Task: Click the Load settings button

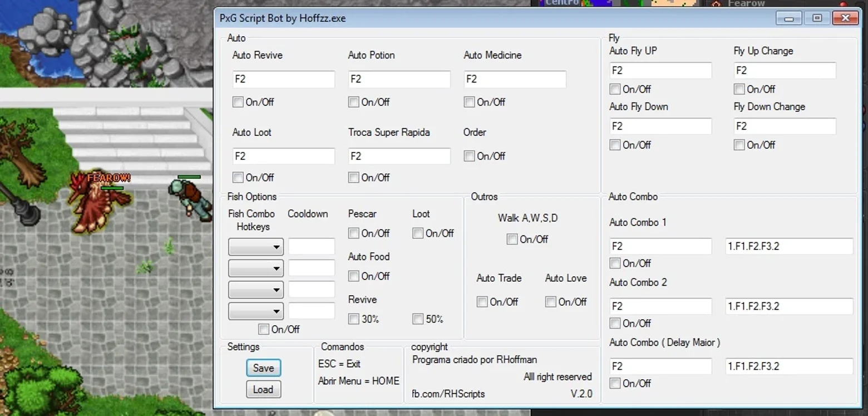Action: point(263,389)
